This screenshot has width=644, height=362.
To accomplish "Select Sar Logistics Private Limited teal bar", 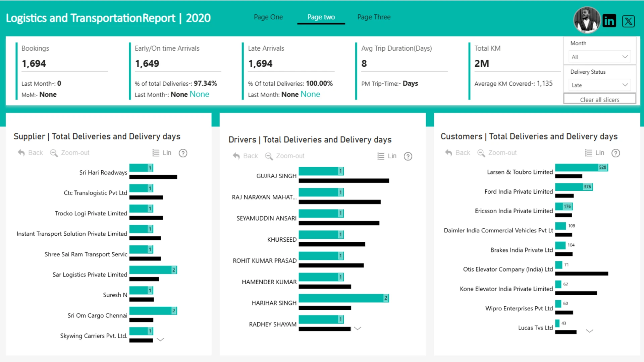I will point(153,270).
